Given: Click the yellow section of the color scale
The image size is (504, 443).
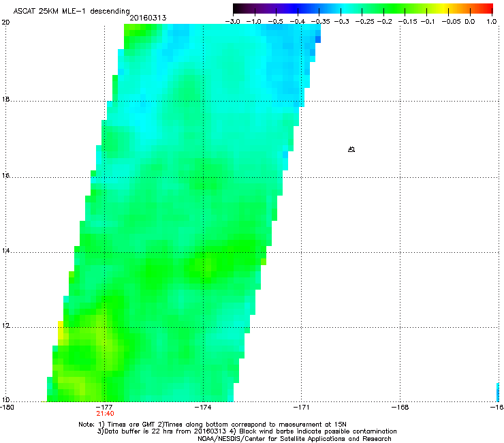Looking at the screenshot, I should pyautogui.click(x=443, y=8).
